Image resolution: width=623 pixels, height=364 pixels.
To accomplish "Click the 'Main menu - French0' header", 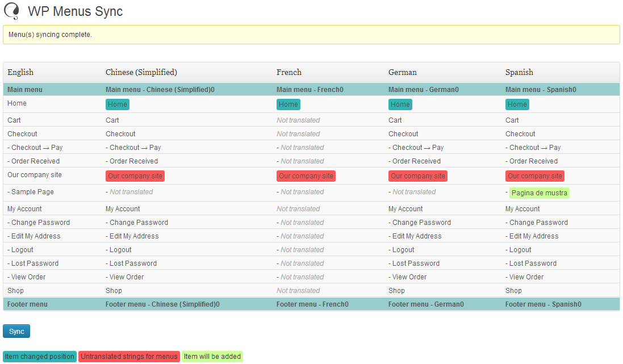I will tap(310, 90).
